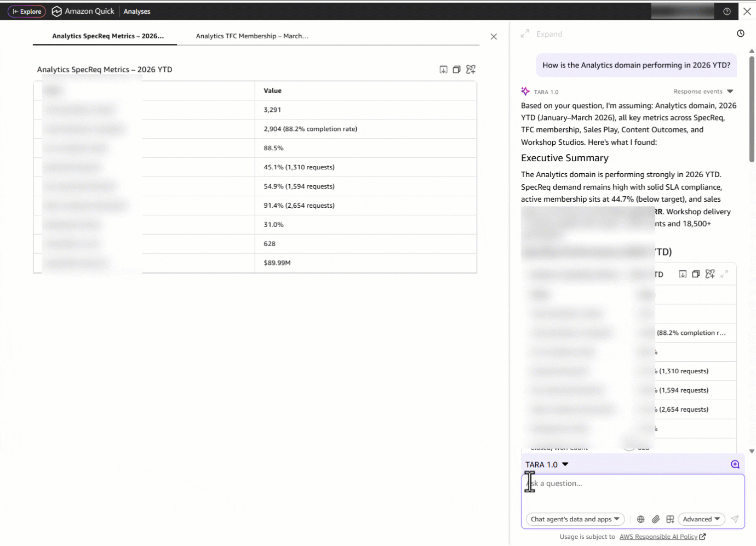Image resolution: width=756 pixels, height=546 pixels.
Task: Click the Executive Summary heading
Action: (x=565, y=158)
